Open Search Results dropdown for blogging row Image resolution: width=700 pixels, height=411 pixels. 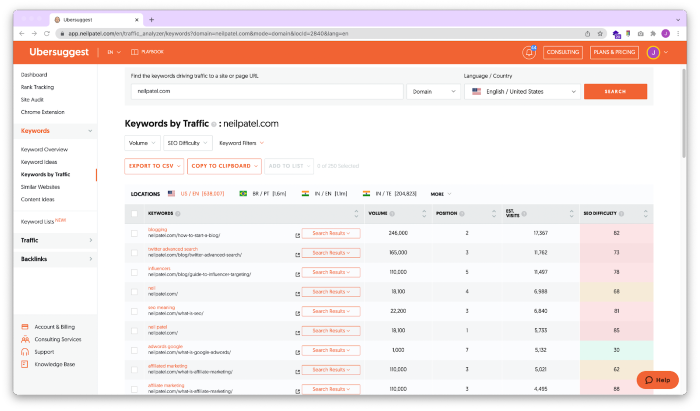tap(331, 233)
